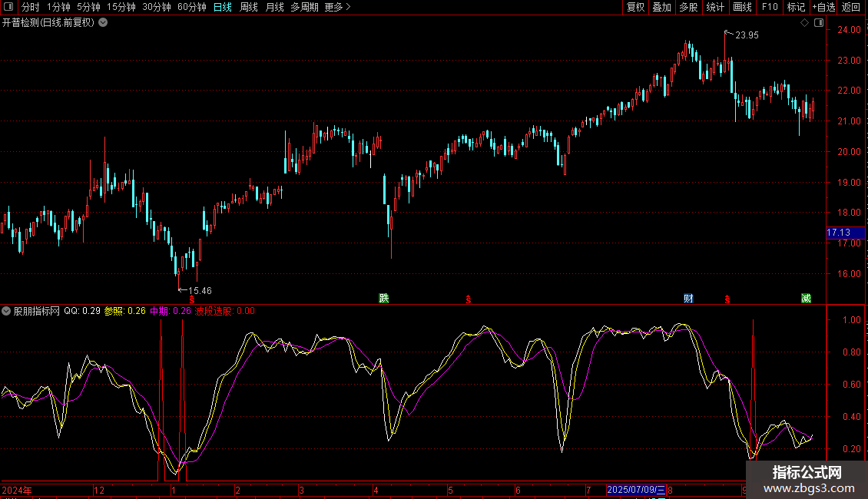
Task: Switch to 月线 monthly chart
Action: click(274, 7)
